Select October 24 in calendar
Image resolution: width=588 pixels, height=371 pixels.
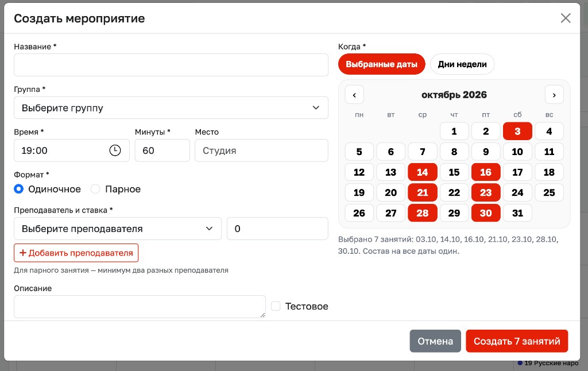(x=517, y=192)
